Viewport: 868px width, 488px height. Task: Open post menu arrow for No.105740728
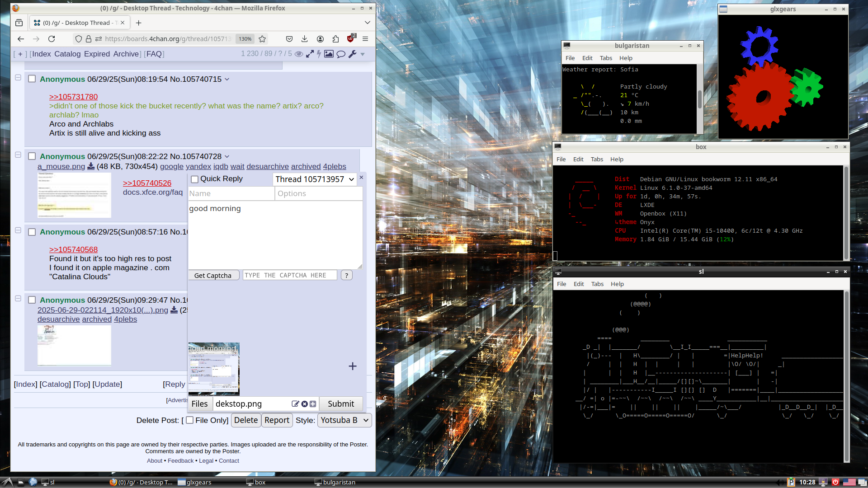[x=227, y=156]
